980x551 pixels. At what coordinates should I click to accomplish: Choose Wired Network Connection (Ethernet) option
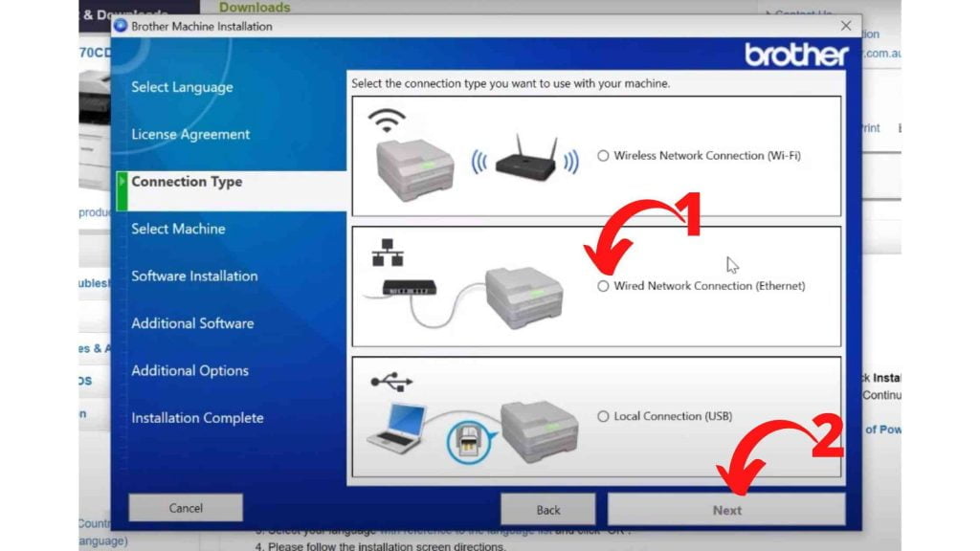603,286
